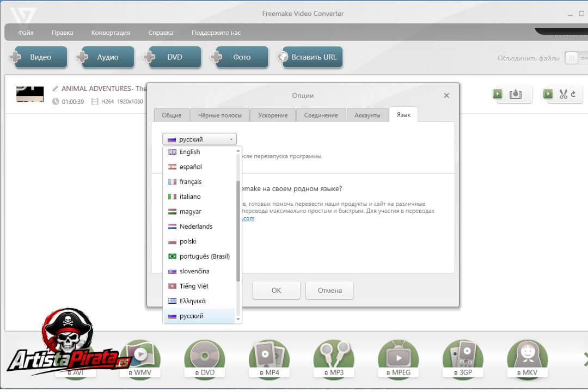Convert to MP3 format icon

point(334,359)
